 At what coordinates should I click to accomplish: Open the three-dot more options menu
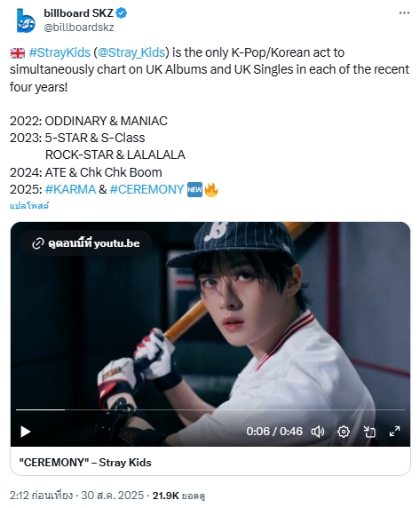[404, 13]
